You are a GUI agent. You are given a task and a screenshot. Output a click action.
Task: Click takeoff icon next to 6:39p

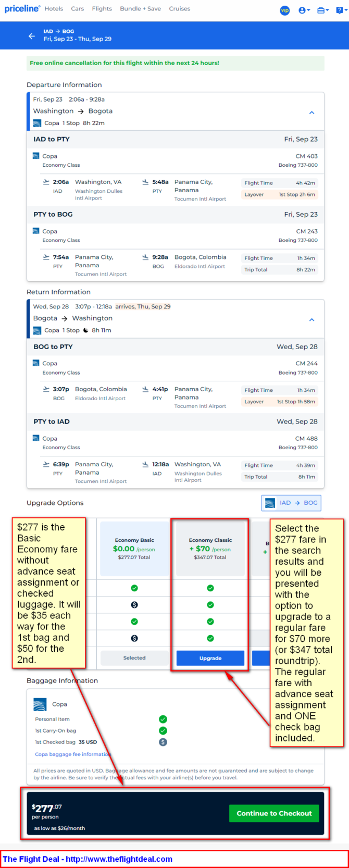click(x=46, y=464)
